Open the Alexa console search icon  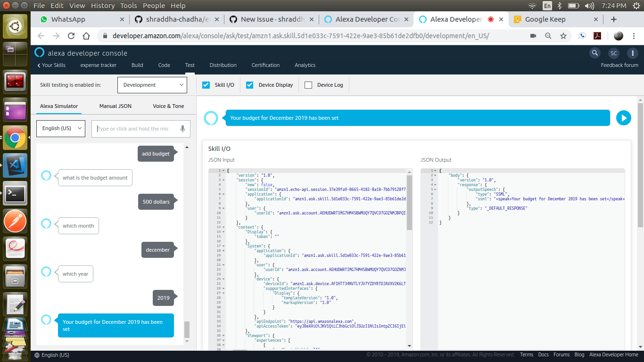pos(594,53)
